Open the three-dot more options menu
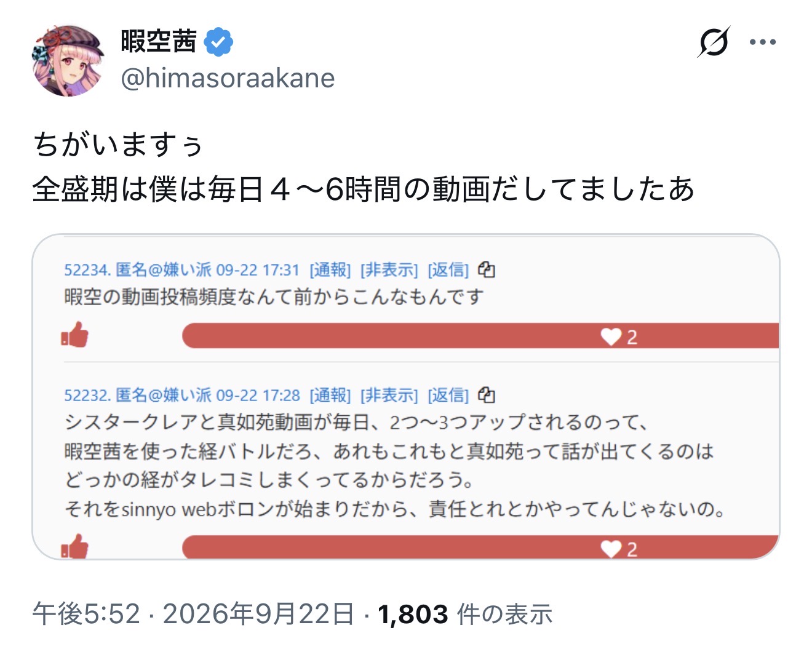This screenshot has width=812, height=649. click(x=763, y=42)
